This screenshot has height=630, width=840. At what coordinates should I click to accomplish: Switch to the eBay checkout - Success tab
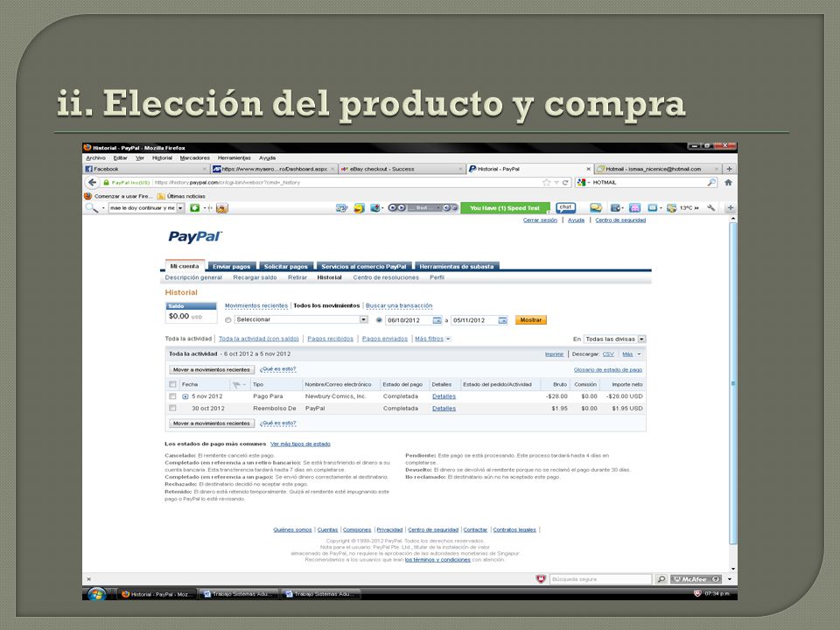402,169
